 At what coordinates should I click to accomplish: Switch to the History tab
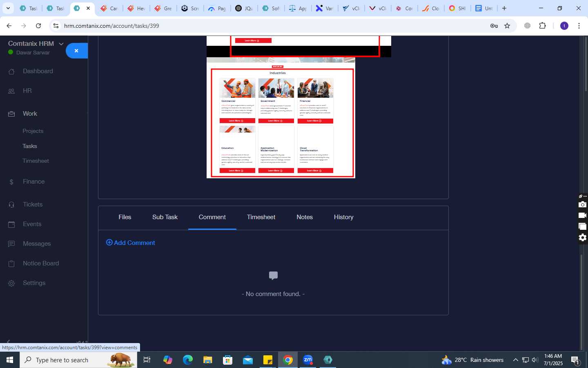(343, 217)
